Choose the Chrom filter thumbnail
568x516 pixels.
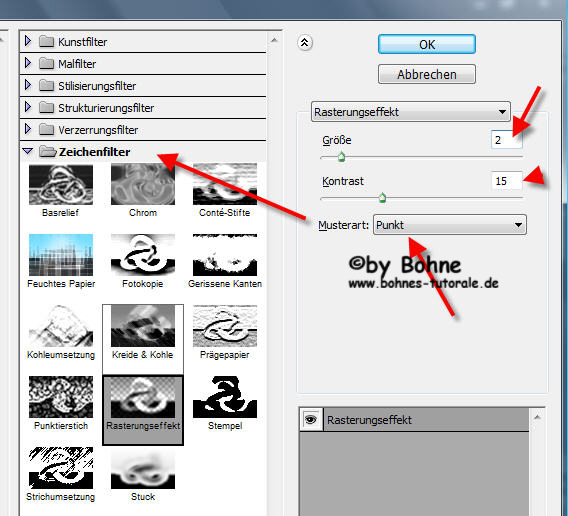pyautogui.click(x=143, y=185)
